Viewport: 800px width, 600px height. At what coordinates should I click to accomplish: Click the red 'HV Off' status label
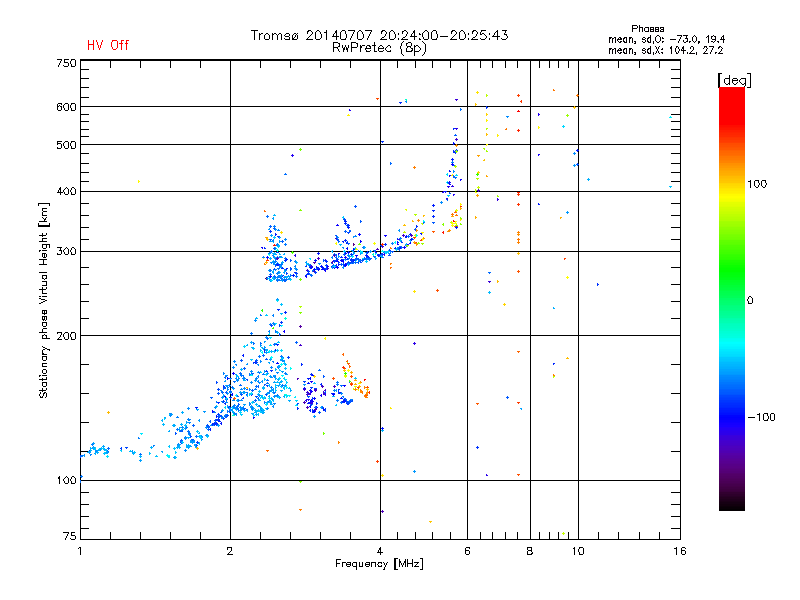(x=108, y=45)
